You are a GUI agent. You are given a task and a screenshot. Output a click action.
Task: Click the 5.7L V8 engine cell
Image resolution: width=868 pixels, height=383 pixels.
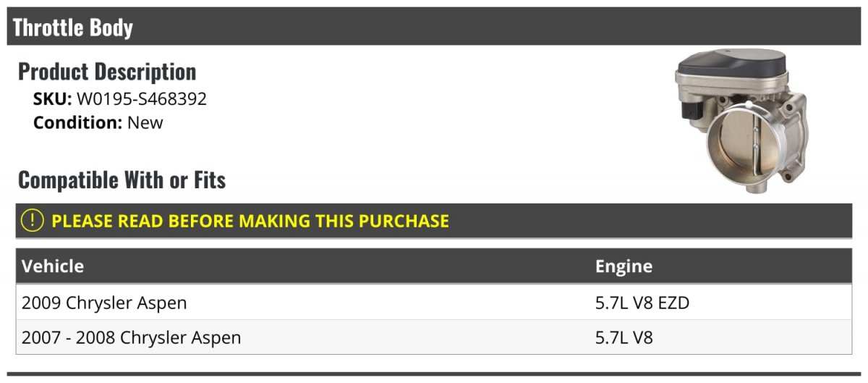click(624, 337)
